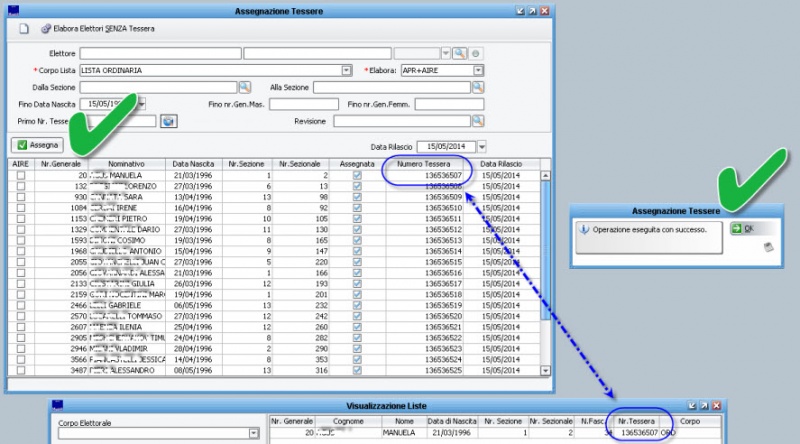
Task: Toggle Assegnata checkbox for tessera 136536507
Action: coord(357,175)
